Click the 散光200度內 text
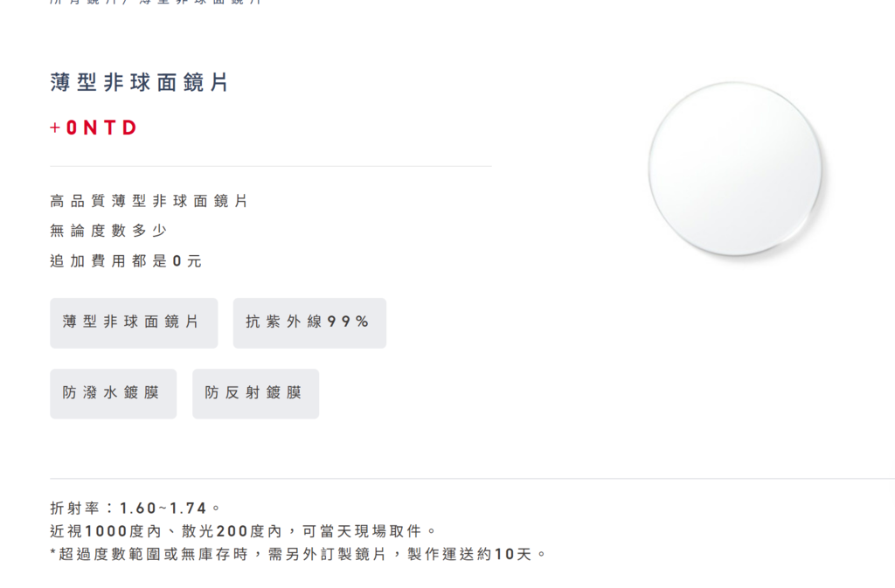The width and height of the screenshot is (895, 588). 232,531
